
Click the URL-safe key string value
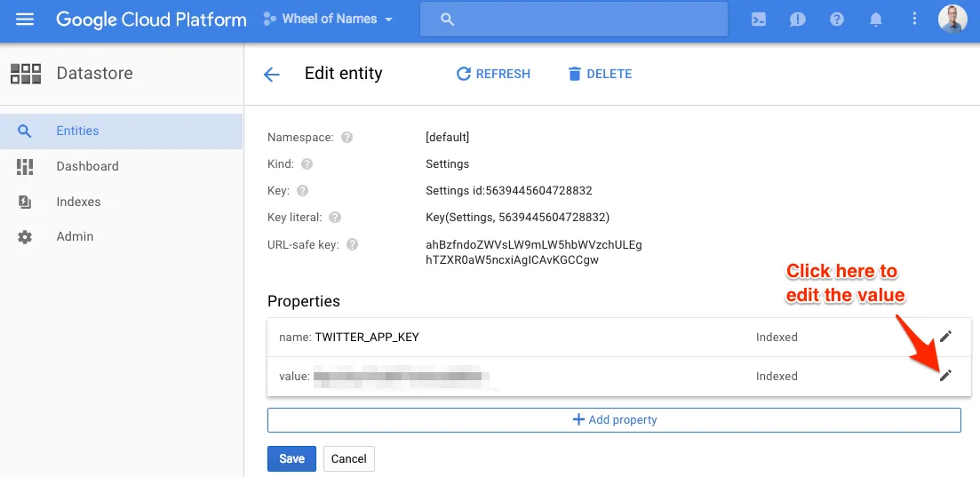click(x=534, y=252)
